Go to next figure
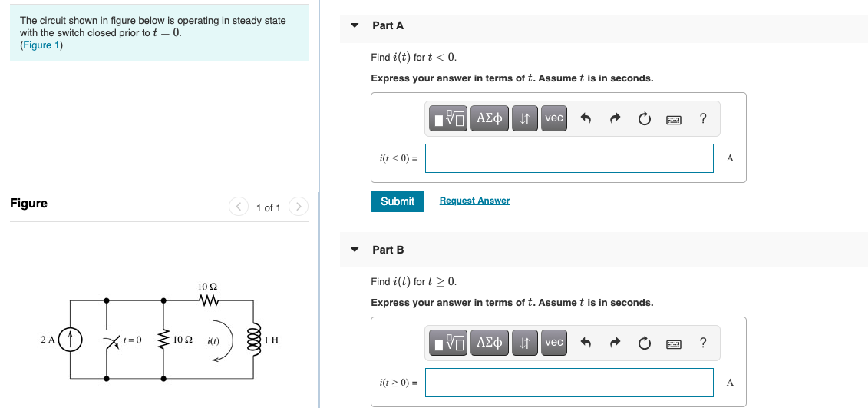This screenshot has height=408, width=868. point(298,207)
